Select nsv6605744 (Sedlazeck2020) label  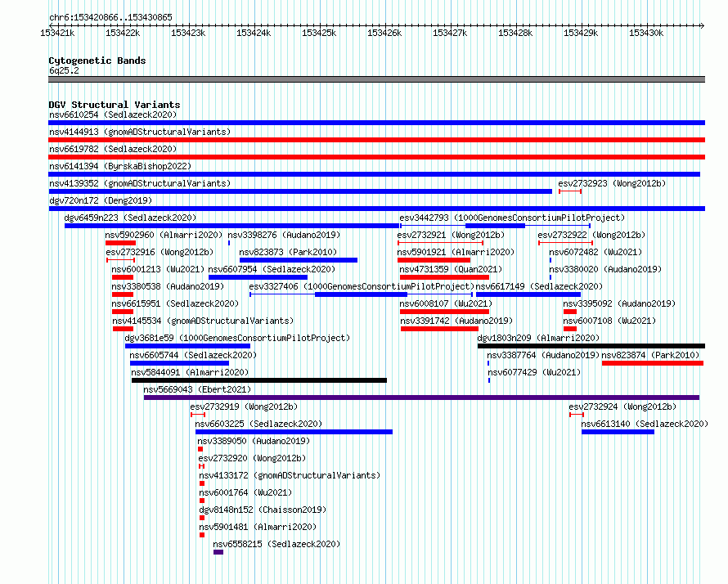[193, 355]
